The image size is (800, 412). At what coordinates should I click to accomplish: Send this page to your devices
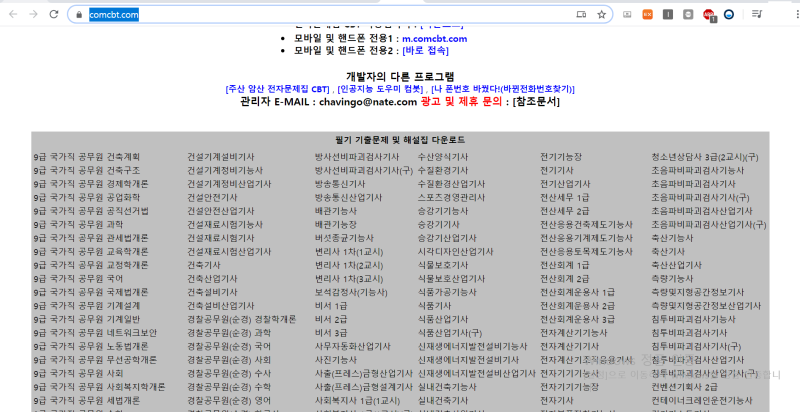581,15
